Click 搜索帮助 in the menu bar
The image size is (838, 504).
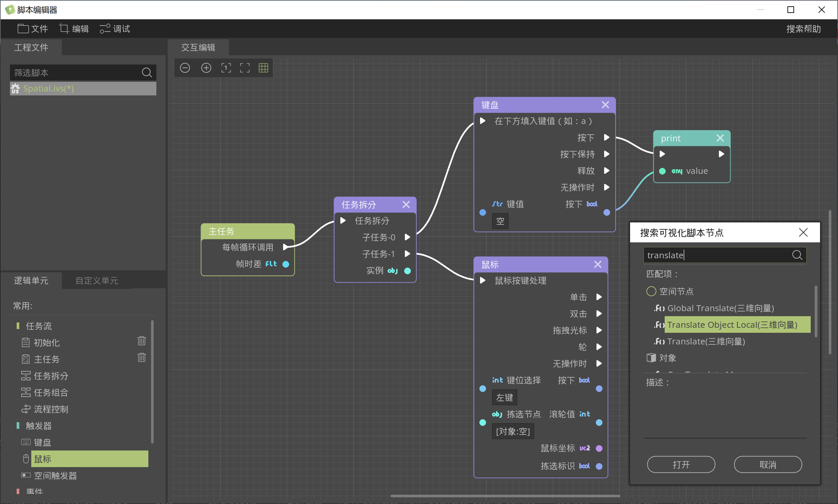(x=803, y=29)
